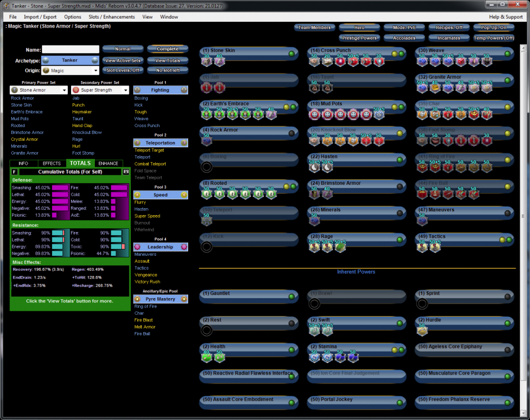Open the Import / Export menu

40,17
